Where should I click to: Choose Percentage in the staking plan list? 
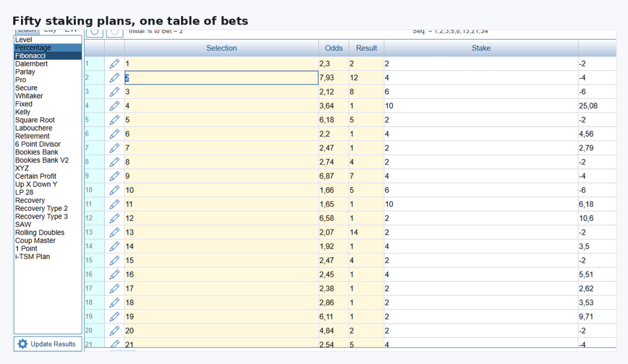pos(48,48)
